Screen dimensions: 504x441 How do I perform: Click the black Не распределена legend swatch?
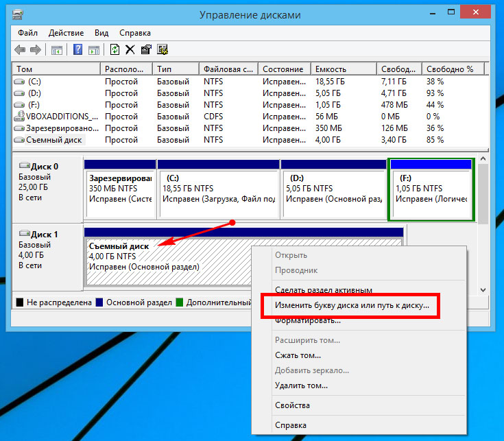point(20,302)
